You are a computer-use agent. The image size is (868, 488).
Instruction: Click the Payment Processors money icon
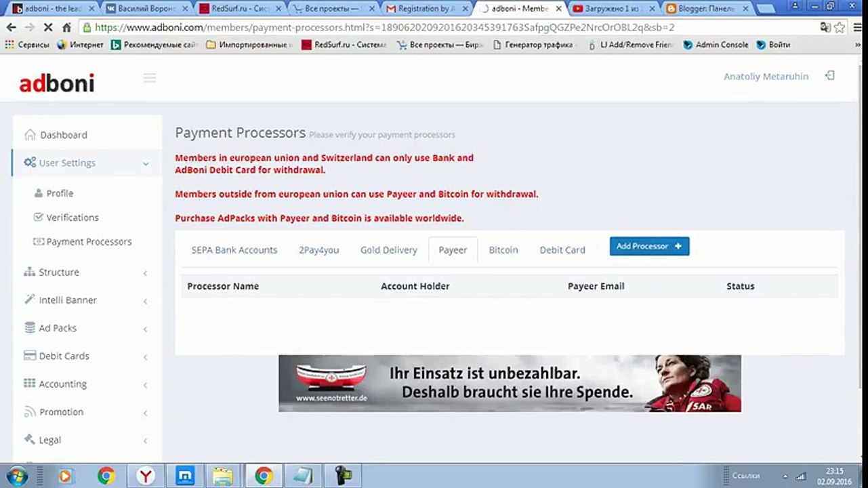39,241
